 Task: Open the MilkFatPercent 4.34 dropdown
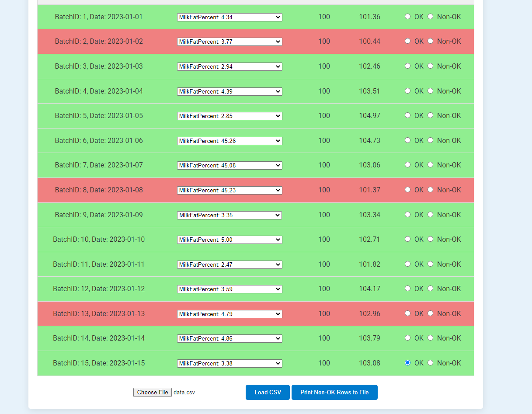(229, 17)
